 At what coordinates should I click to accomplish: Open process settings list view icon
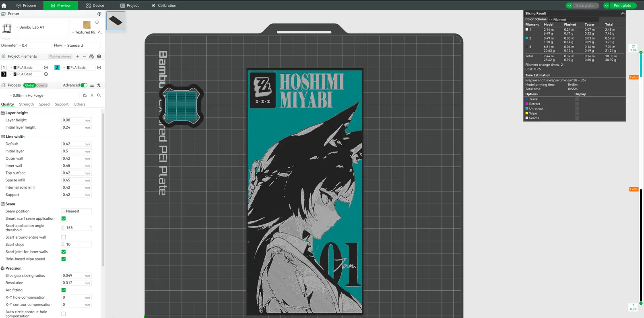point(92,85)
